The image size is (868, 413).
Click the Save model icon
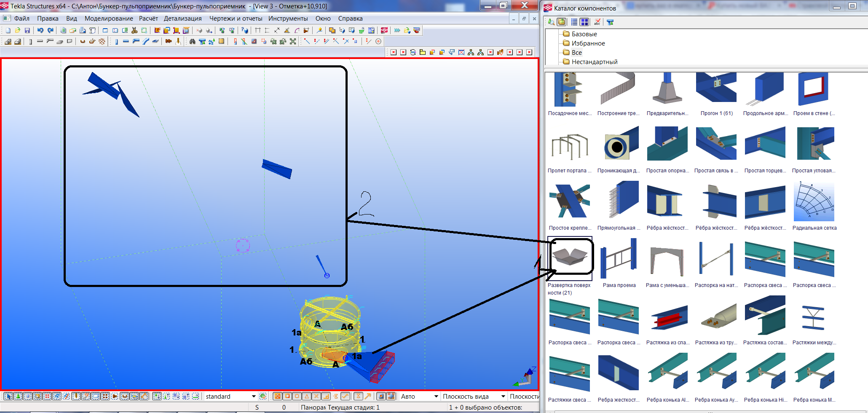click(x=27, y=30)
